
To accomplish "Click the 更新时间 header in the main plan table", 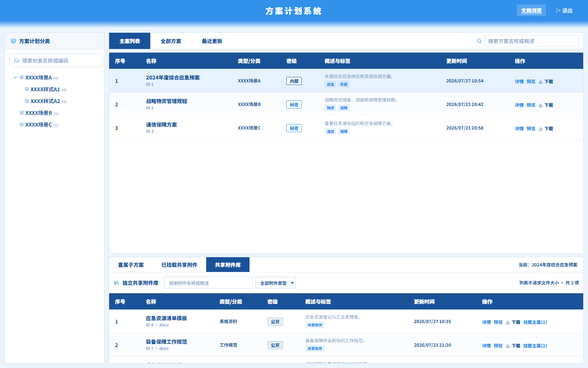I will 456,61.
